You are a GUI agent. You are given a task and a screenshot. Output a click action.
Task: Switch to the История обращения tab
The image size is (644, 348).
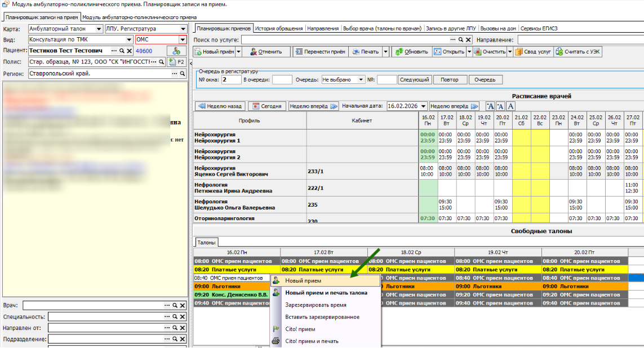coord(279,28)
